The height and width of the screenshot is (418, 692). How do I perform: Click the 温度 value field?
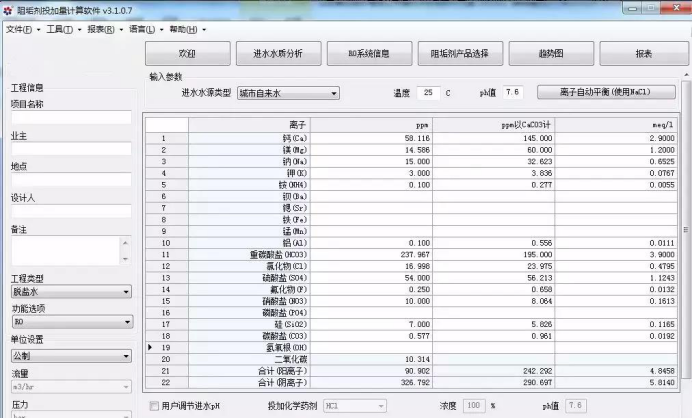point(428,93)
